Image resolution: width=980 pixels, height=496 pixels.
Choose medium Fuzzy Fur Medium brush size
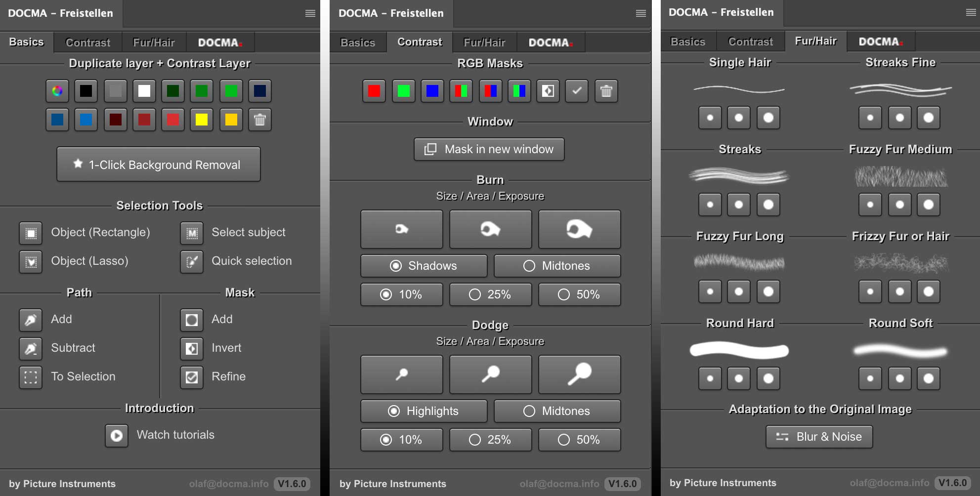coord(899,205)
